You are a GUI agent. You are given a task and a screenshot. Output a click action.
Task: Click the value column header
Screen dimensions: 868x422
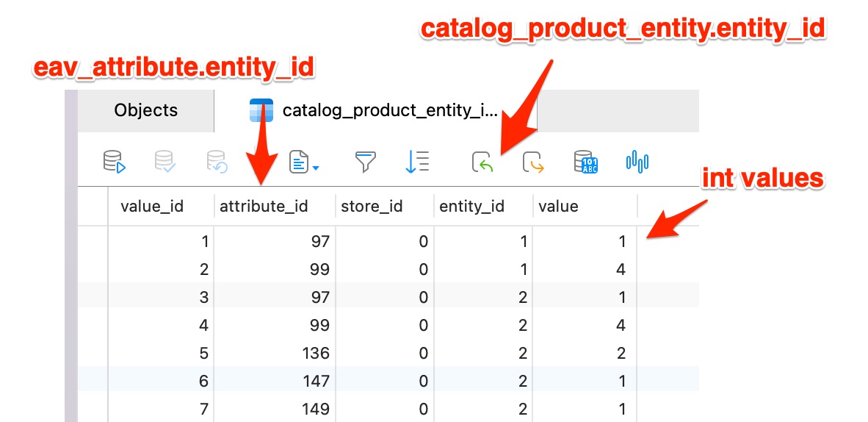pos(558,207)
